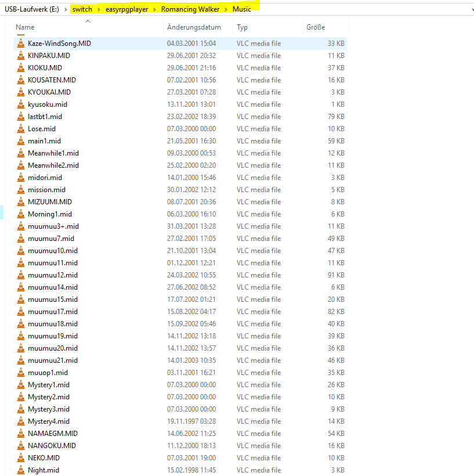Click the VLC icon beside main1.mid
Screen dimensions: 474x476
[x=21, y=140]
